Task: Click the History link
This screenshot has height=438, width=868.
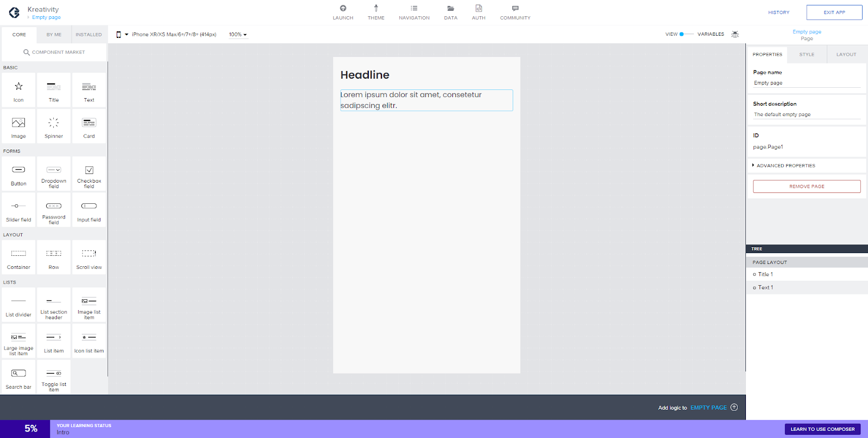Action: [x=778, y=12]
